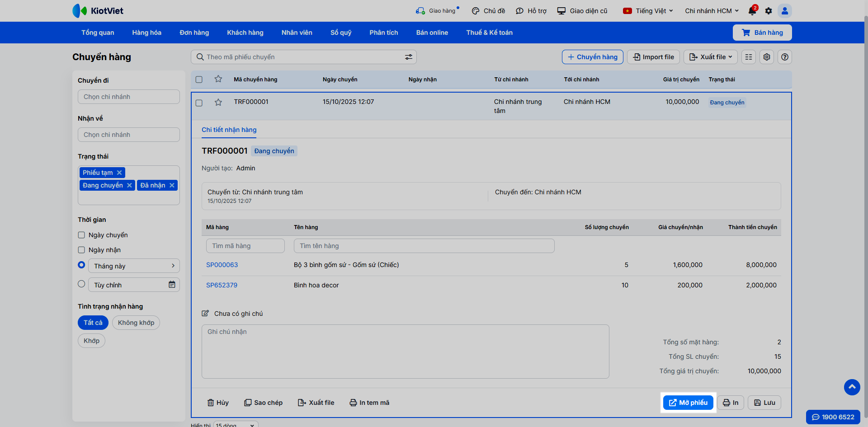Open product link SP652379
Image resolution: width=868 pixels, height=427 pixels.
(222, 285)
